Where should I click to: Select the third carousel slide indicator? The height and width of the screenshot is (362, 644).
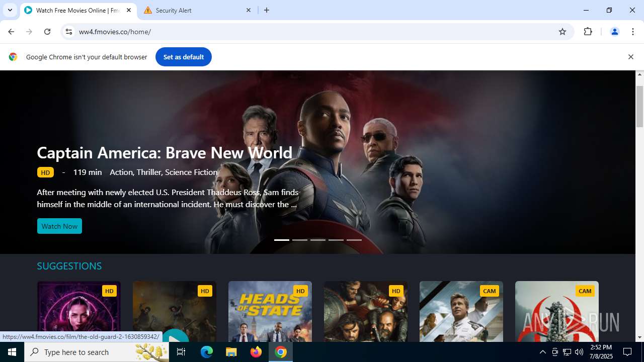tap(318, 240)
